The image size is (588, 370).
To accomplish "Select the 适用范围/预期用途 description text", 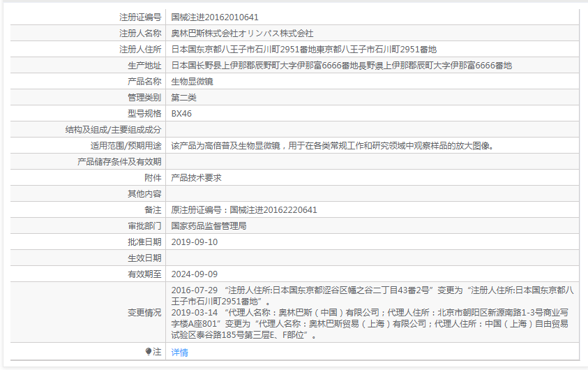I will click(x=333, y=146).
